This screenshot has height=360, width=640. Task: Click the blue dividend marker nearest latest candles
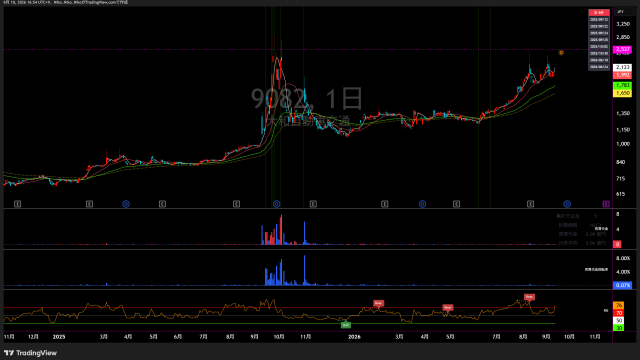point(567,204)
